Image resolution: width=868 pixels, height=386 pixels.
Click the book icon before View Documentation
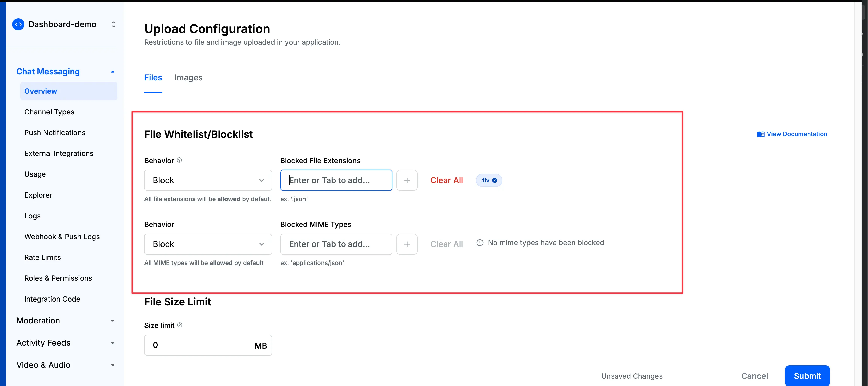coord(761,134)
